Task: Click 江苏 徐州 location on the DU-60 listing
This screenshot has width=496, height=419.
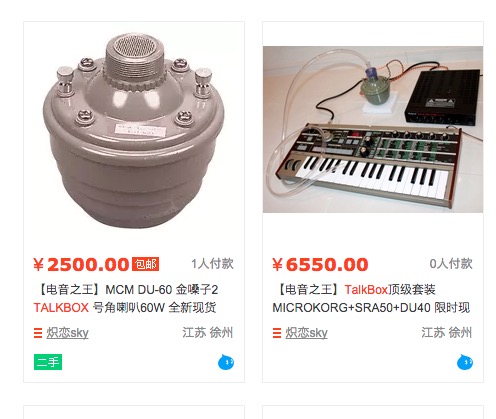Action: (208, 333)
